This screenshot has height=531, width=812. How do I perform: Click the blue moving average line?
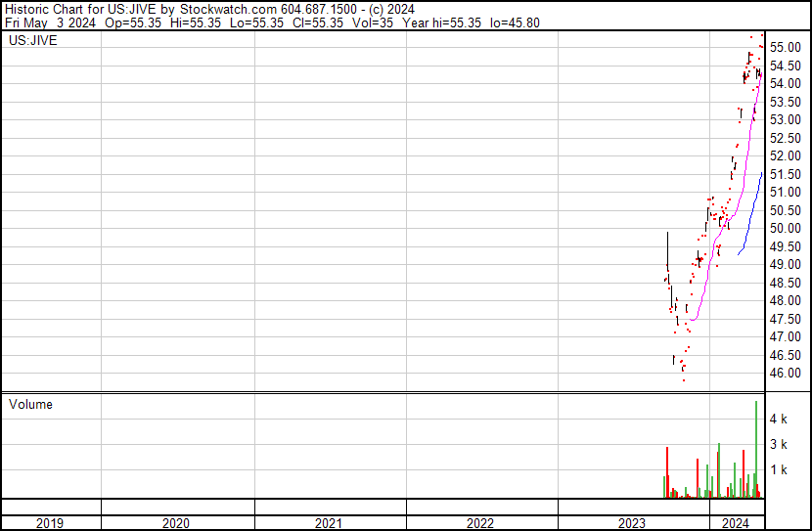[750, 220]
